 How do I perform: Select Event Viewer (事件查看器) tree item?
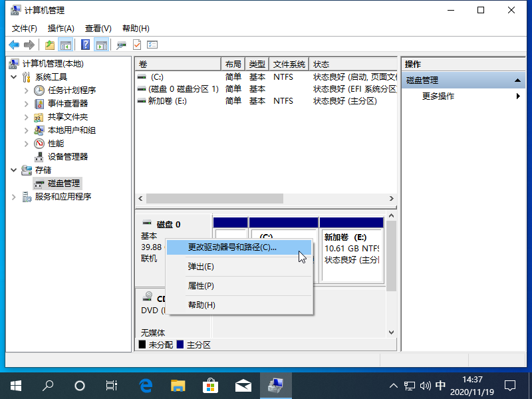(x=68, y=104)
